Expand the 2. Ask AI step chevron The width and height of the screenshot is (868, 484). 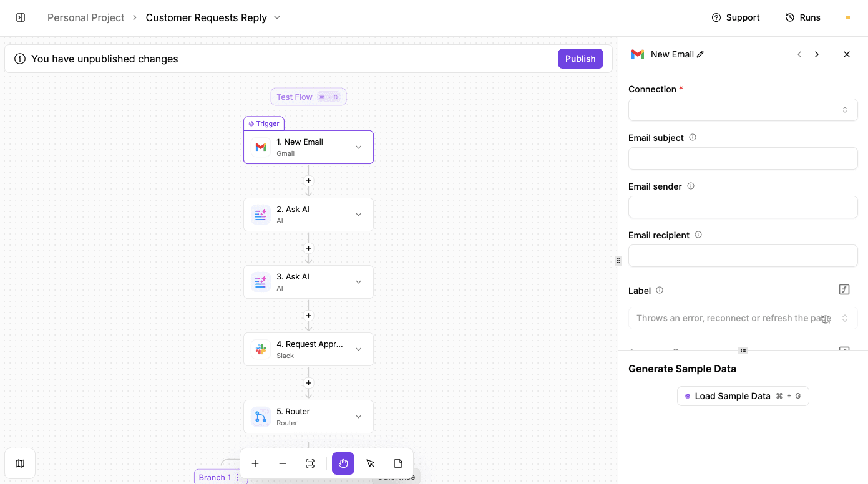[x=359, y=214]
